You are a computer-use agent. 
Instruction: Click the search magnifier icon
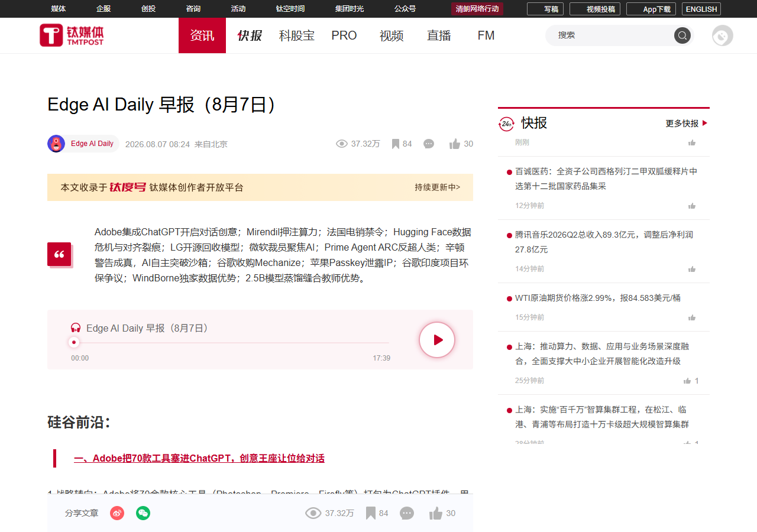(x=682, y=35)
